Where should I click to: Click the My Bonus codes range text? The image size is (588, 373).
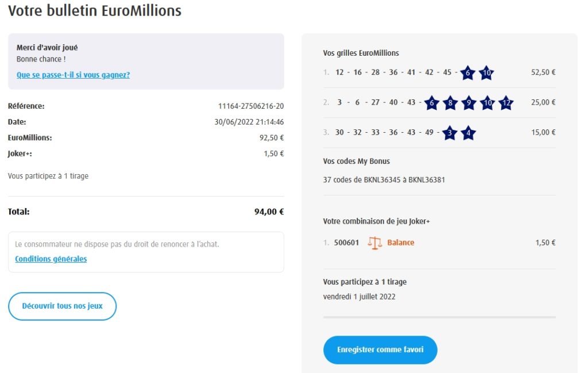384,180
